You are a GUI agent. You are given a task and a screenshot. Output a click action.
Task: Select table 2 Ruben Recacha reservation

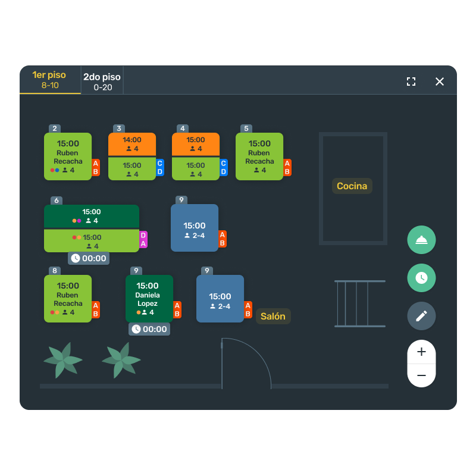point(68,156)
